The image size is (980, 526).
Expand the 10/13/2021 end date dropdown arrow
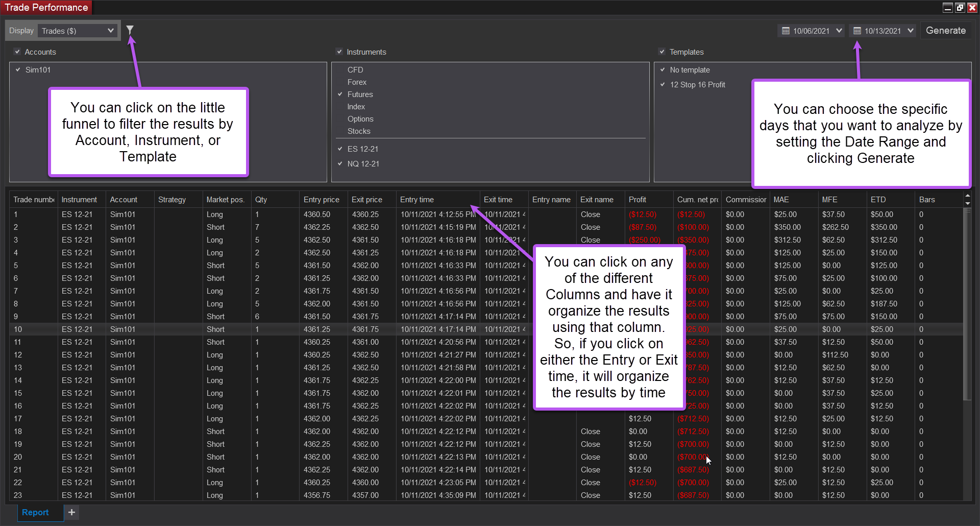point(911,31)
